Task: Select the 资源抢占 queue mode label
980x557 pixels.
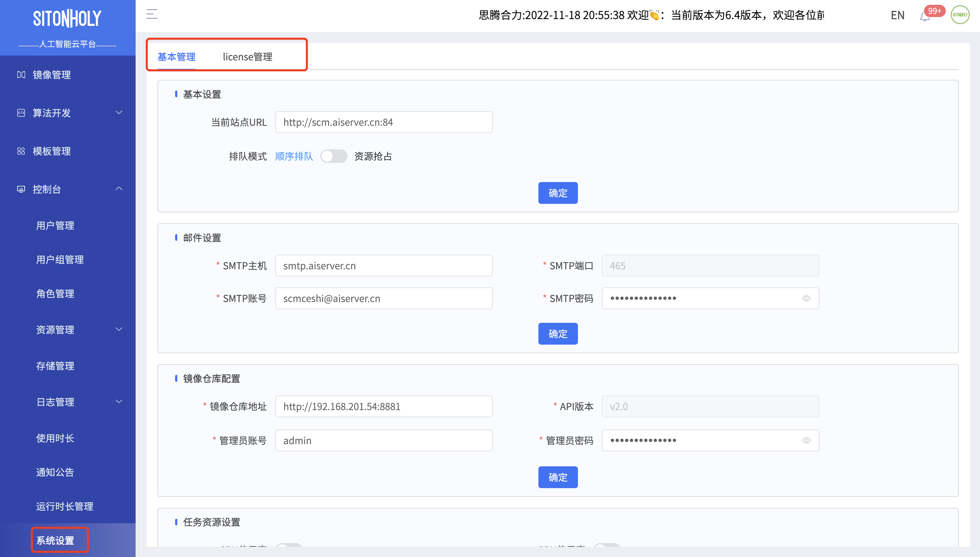Action: tap(373, 156)
